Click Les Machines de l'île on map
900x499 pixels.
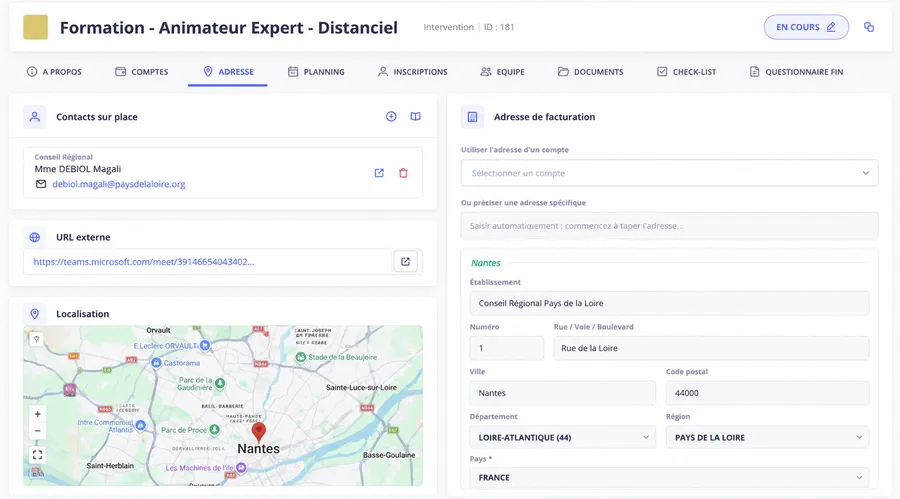tap(205, 468)
